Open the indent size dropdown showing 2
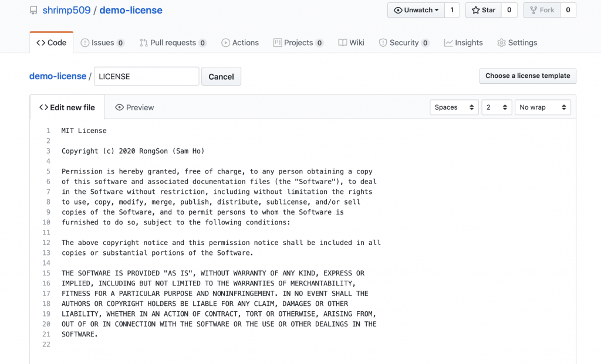 497,107
